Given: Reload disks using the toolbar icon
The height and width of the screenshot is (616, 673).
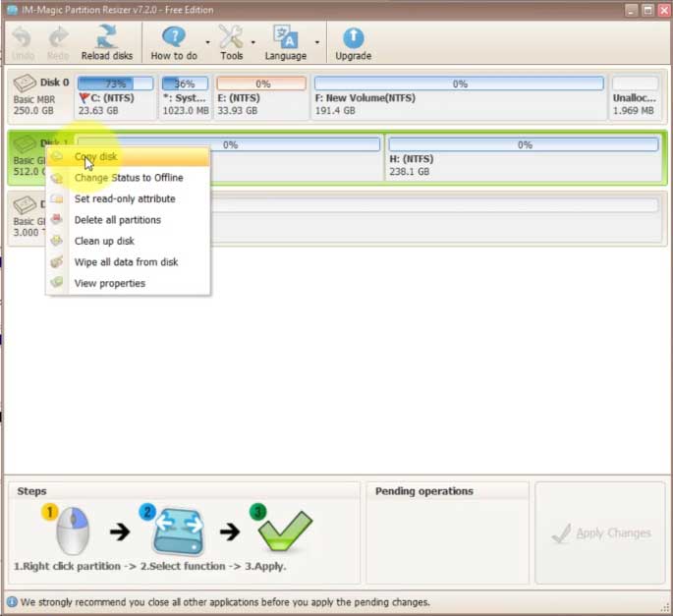Looking at the screenshot, I should point(107,36).
